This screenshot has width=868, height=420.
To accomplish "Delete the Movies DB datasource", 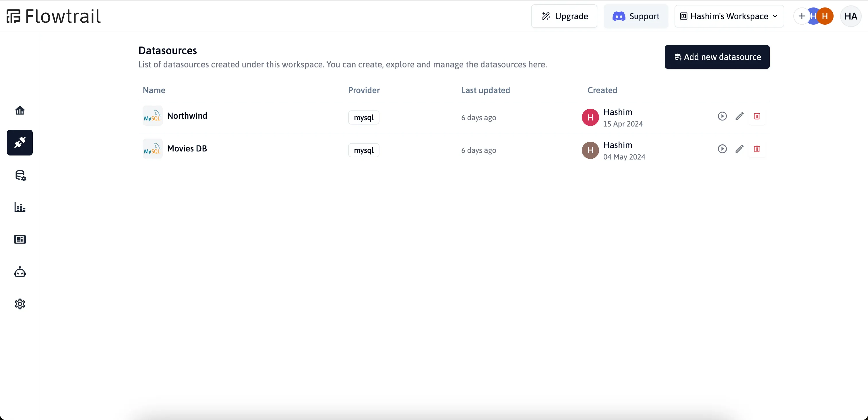I will (x=757, y=149).
